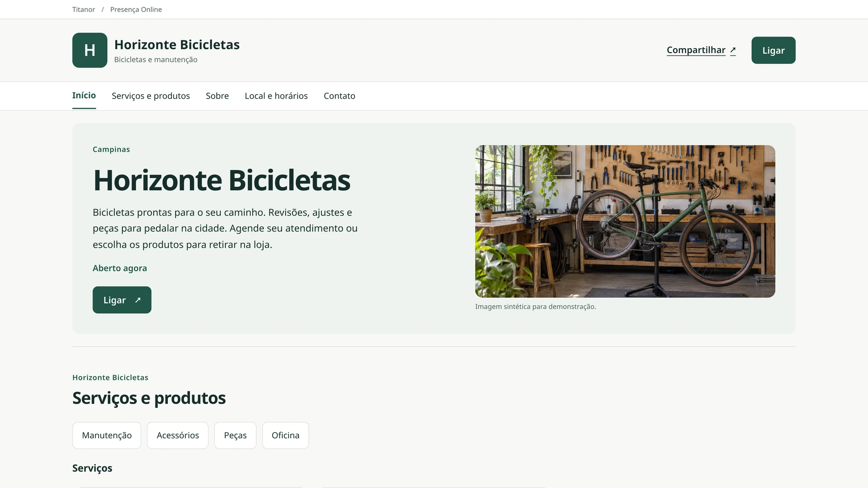This screenshot has height=488, width=868.
Task: Open the Compartilhar link in header
Action: pos(701,50)
